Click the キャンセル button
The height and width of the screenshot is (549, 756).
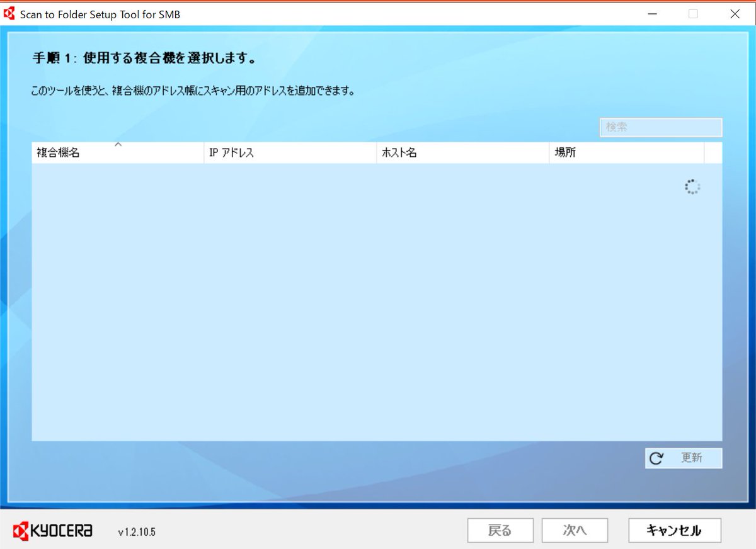coord(675,531)
